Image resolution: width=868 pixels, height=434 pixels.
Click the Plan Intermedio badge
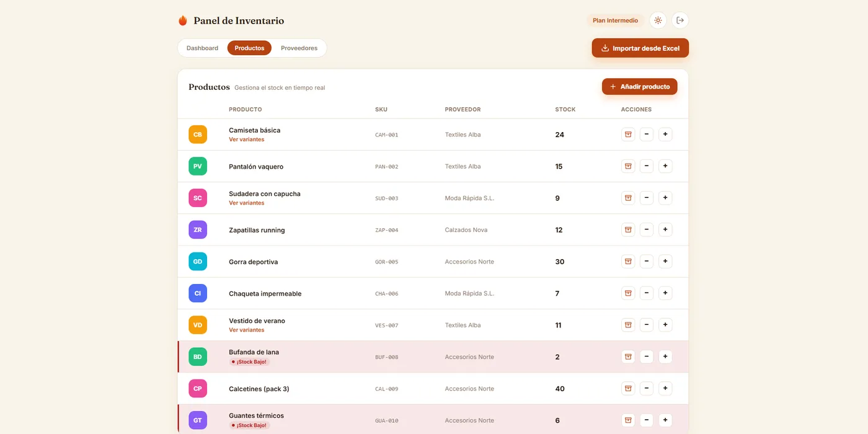(615, 20)
